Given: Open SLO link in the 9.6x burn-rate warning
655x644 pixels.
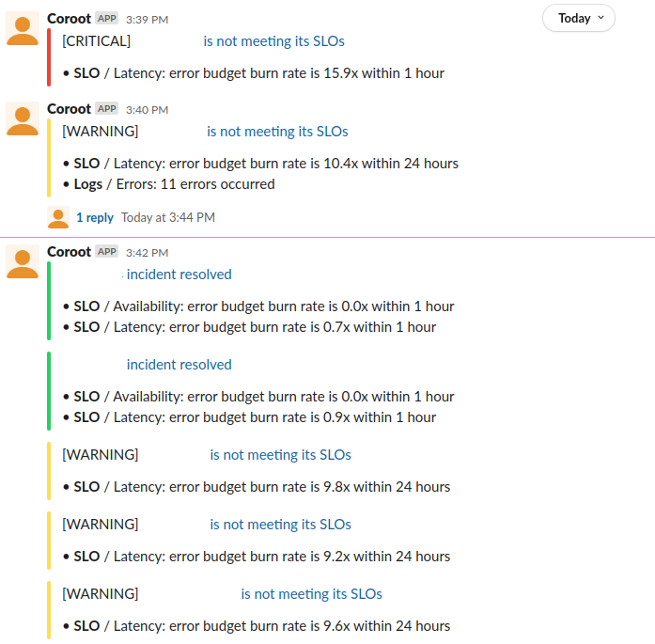Looking at the screenshot, I should coord(311,594).
